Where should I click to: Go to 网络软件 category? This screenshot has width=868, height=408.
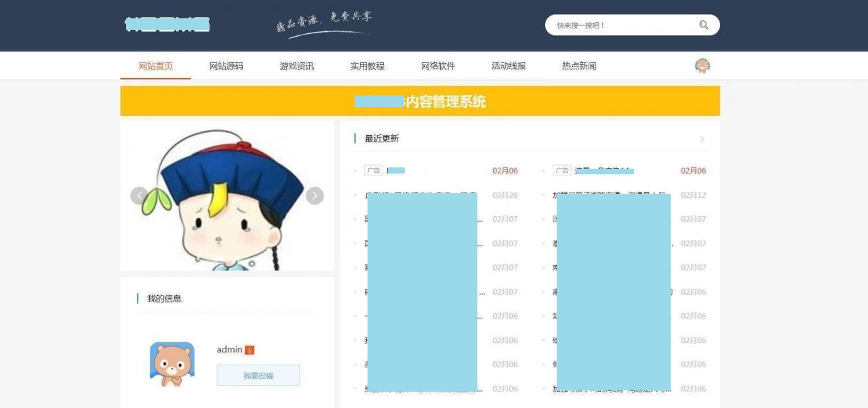tap(437, 66)
